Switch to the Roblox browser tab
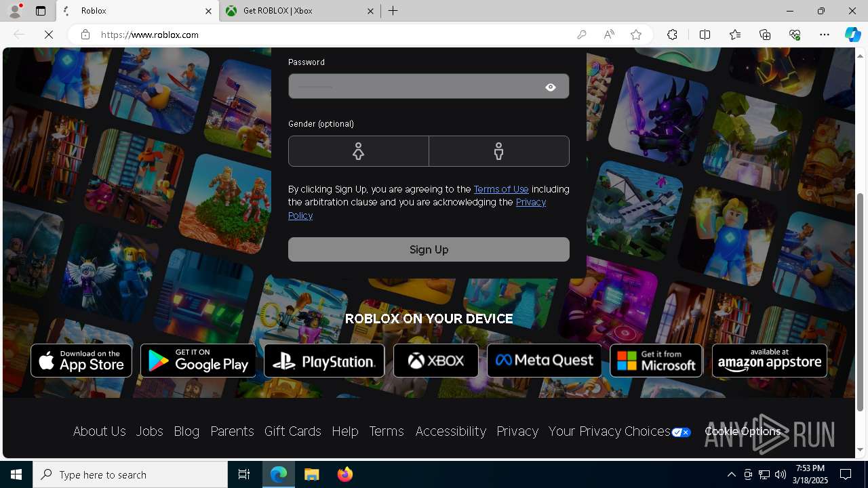This screenshot has height=488, width=868. (x=138, y=11)
